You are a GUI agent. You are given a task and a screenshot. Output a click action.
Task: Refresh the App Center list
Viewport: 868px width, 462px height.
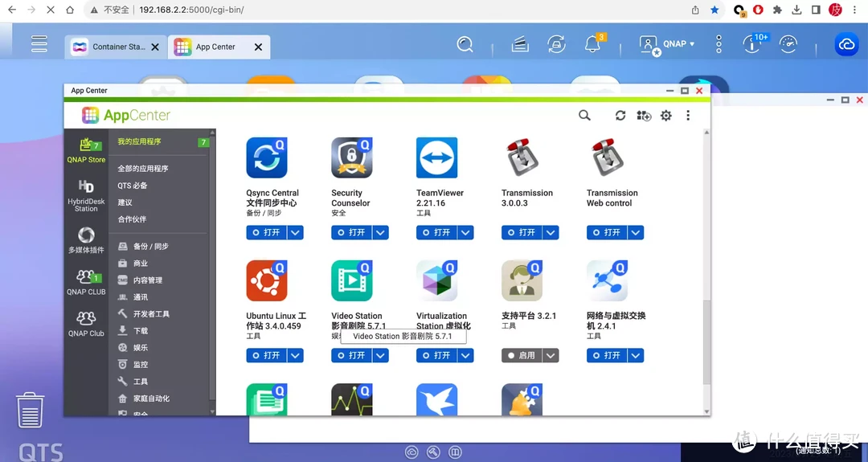click(620, 115)
